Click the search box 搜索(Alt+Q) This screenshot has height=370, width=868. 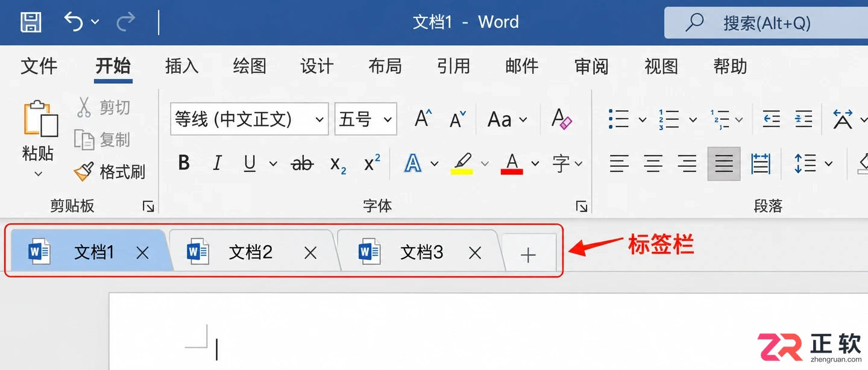click(766, 23)
